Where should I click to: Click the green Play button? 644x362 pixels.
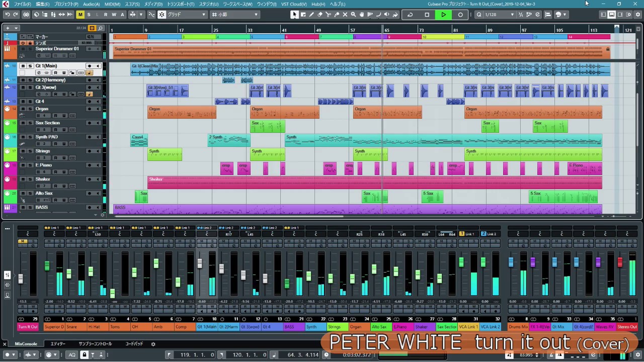[x=443, y=15]
